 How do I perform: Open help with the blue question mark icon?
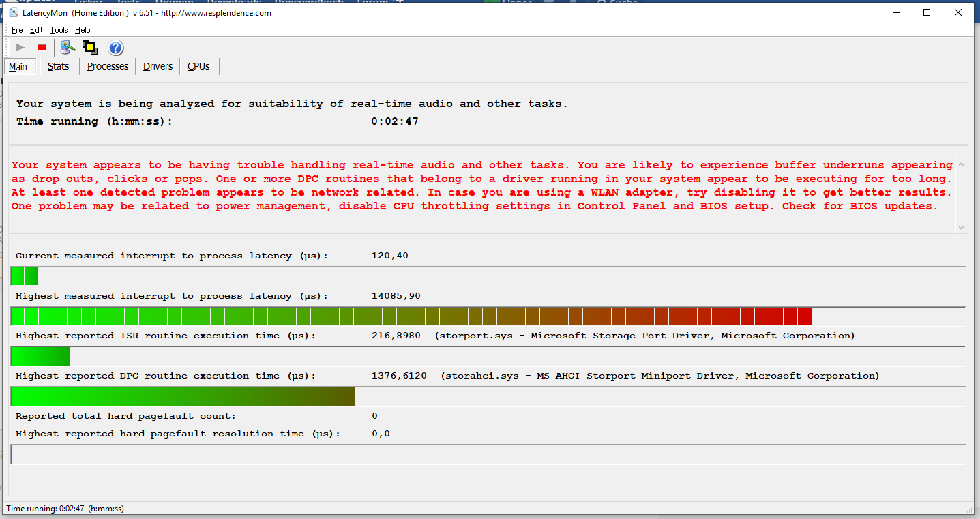[116, 48]
